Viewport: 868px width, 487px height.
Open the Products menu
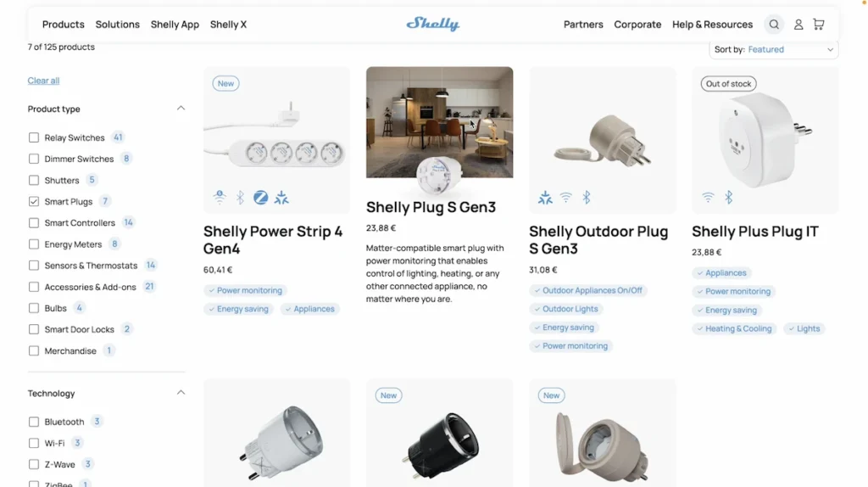[x=63, y=25]
